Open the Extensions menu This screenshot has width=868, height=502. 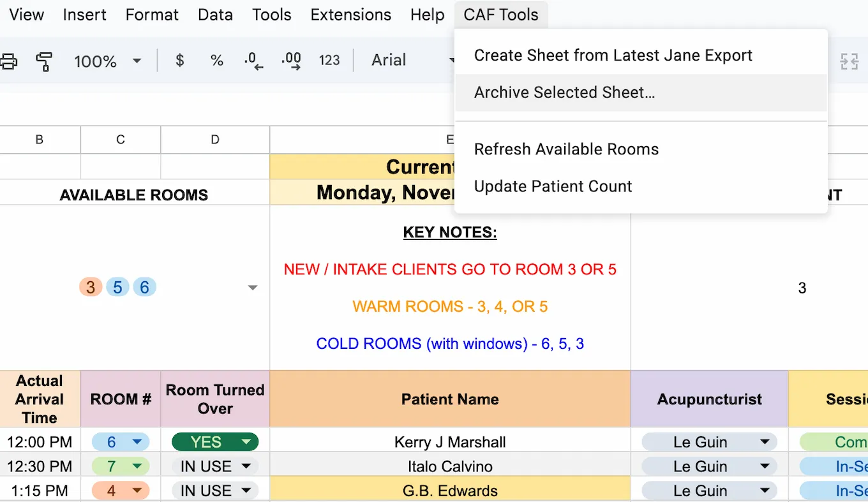coord(350,14)
